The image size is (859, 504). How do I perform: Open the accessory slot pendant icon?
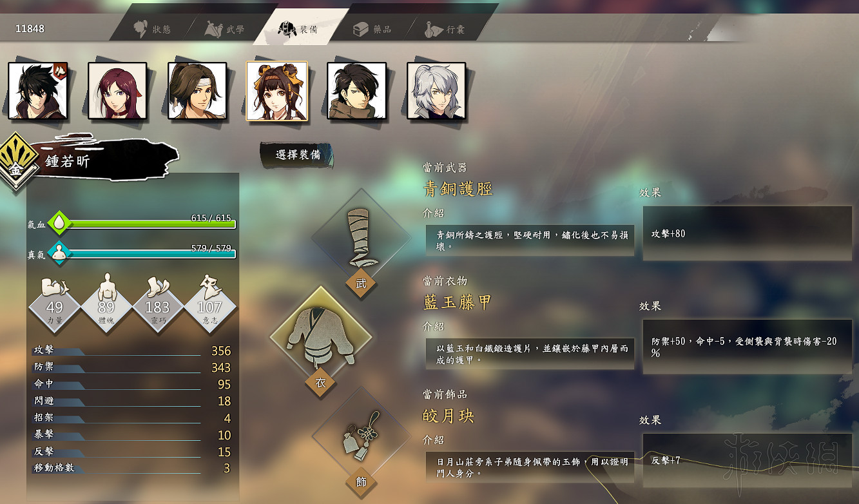[361, 436]
